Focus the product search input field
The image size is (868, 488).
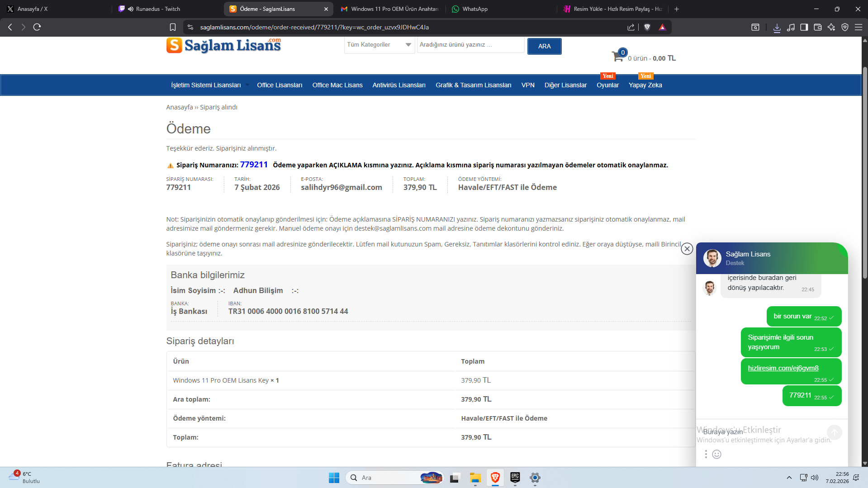[470, 45]
